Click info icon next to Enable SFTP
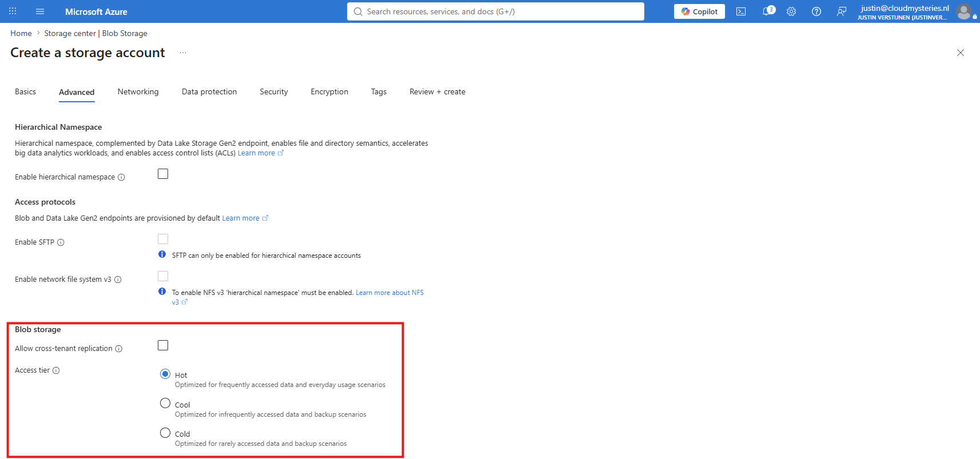 61,242
